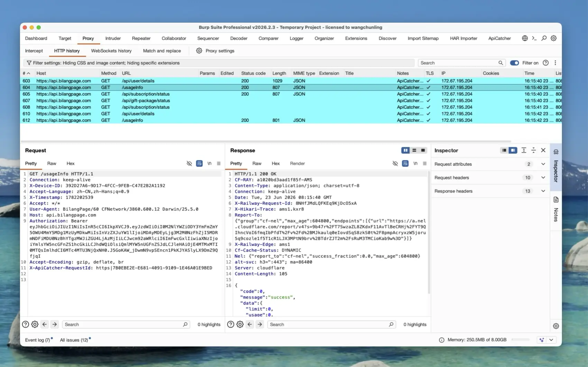Switch to the Intercept sub-tab
588x367 pixels.
[34, 51]
